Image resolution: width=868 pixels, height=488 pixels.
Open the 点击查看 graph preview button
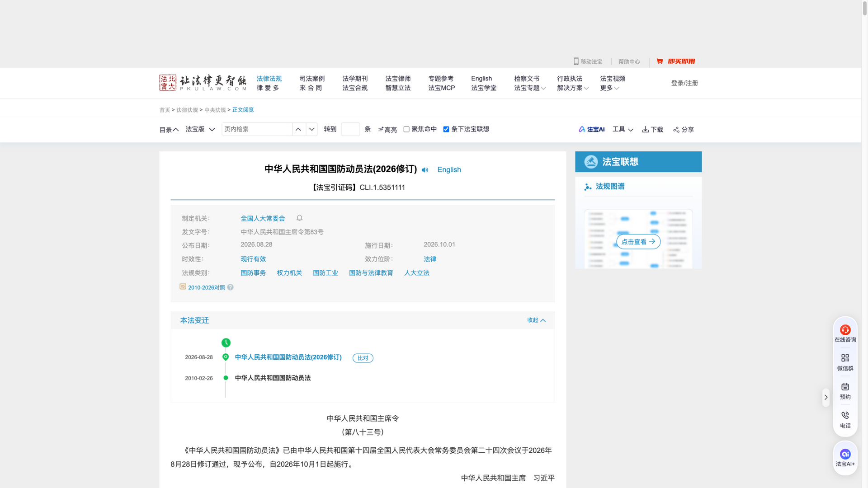pos(638,242)
